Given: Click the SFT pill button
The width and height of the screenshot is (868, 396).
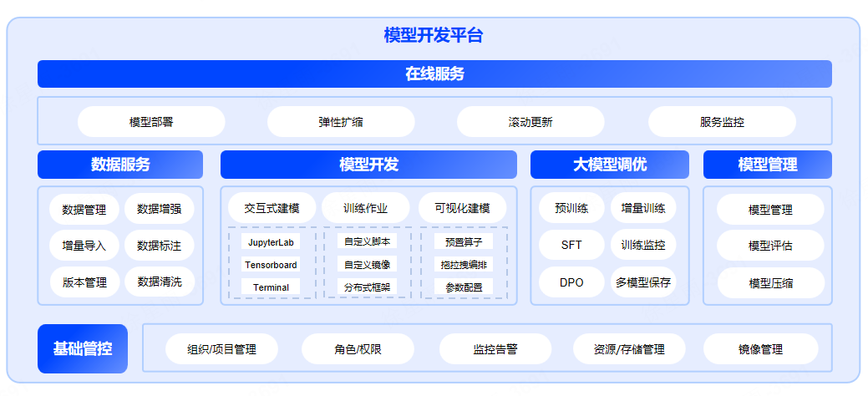Looking at the screenshot, I should tap(571, 246).
